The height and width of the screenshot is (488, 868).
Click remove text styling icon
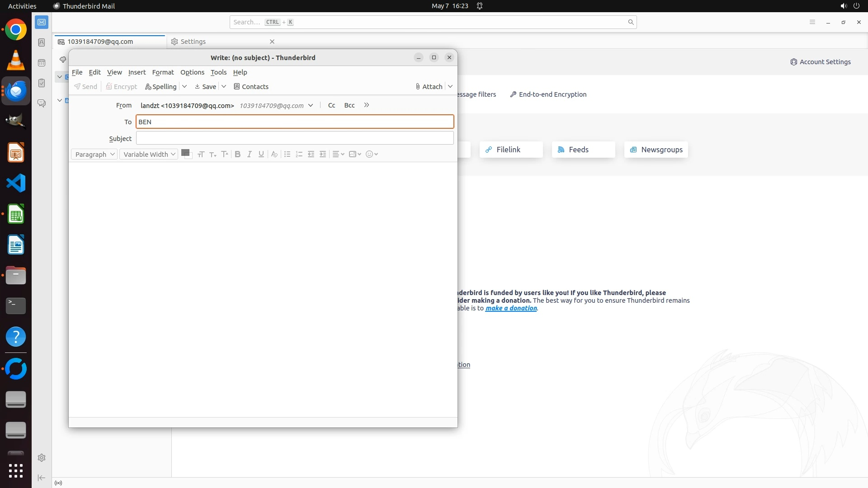pyautogui.click(x=274, y=154)
